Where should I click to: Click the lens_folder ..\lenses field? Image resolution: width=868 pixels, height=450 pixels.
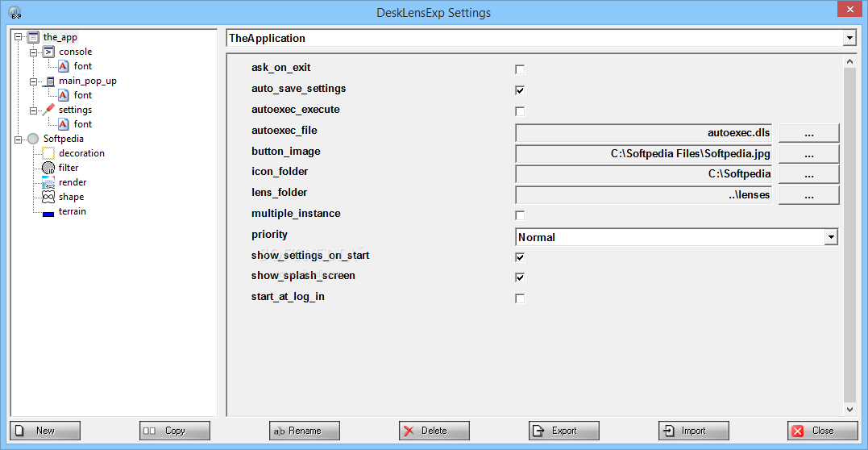tap(645, 195)
